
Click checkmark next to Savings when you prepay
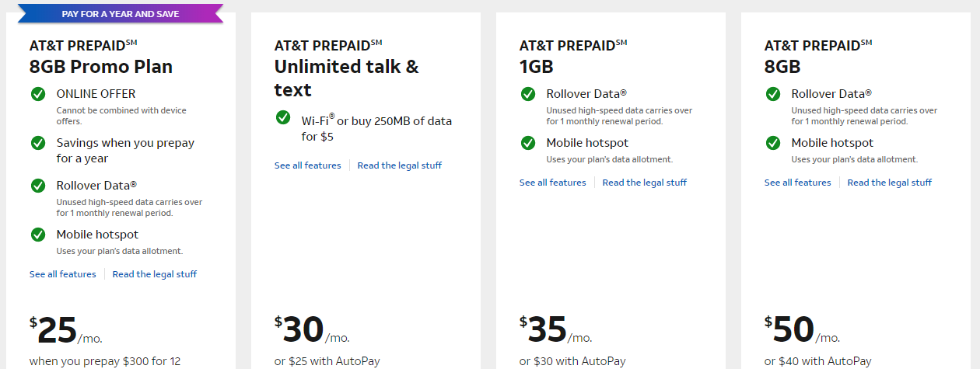[37, 143]
